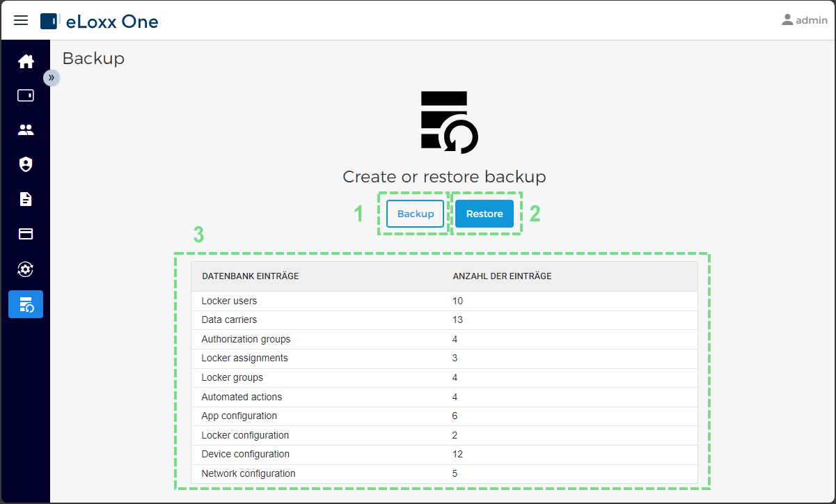Click the Backup page title
This screenshot has height=504, width=836.
[x=93, y=58]
